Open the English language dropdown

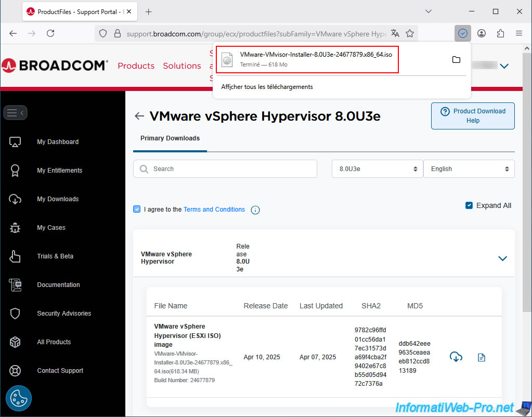(x=469, y=169)
